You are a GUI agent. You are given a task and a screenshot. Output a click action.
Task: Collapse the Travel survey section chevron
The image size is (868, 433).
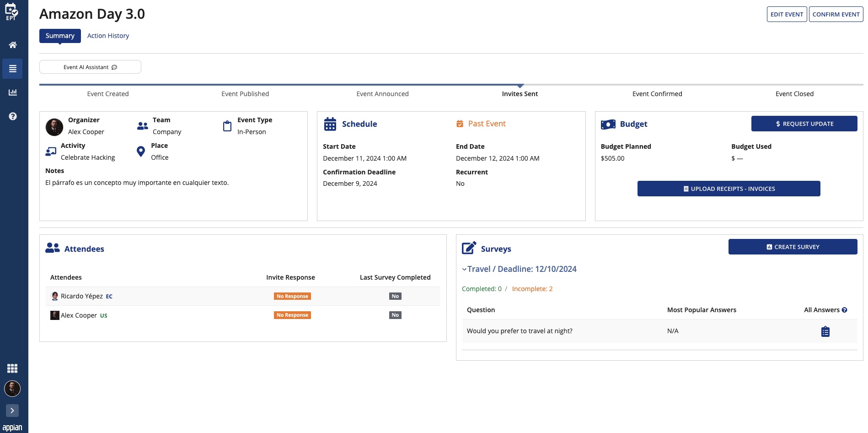pos(464,269)
